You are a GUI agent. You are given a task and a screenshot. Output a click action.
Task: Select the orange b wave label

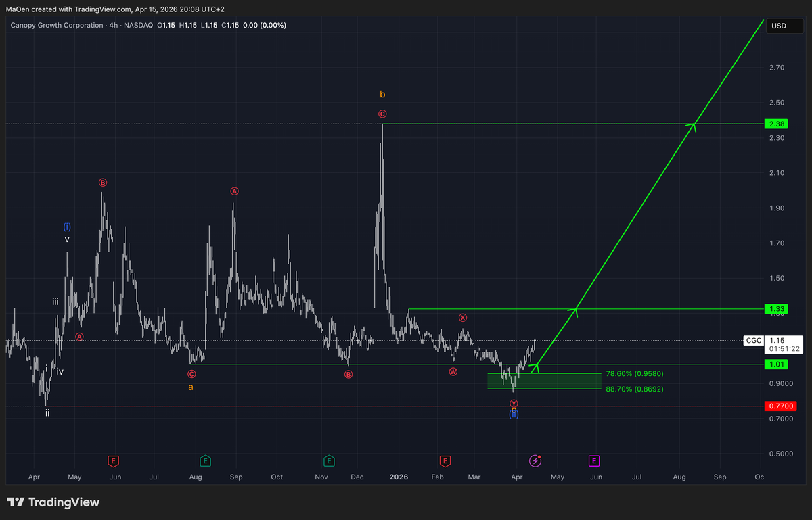[382, 95]
